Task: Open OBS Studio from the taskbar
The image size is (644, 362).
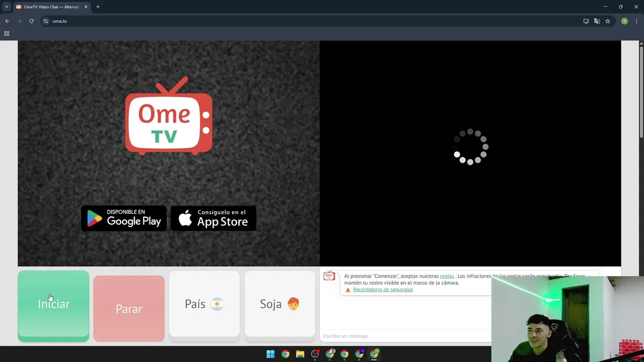Action: pyautogui.click(x=315, y=354)
